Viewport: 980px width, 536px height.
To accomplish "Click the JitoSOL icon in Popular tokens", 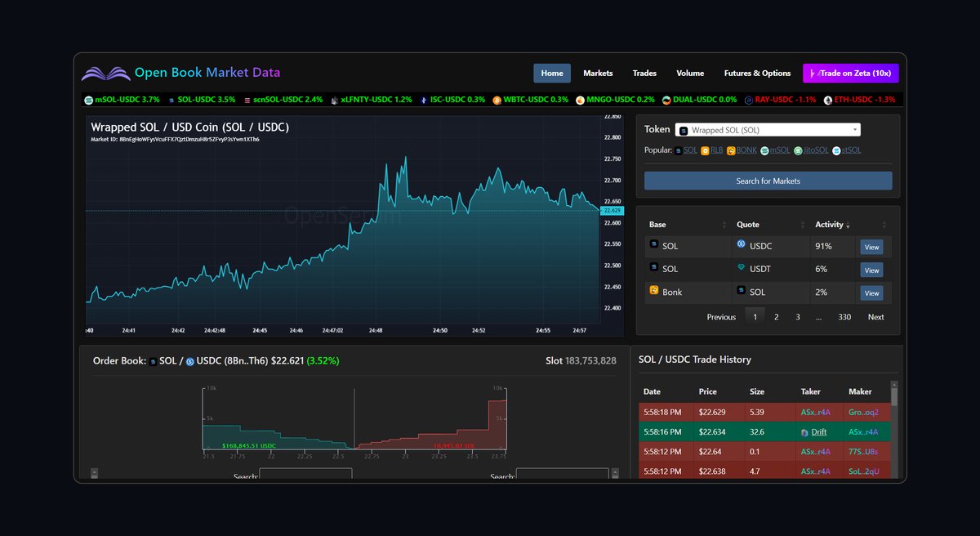I will (799, 150).
